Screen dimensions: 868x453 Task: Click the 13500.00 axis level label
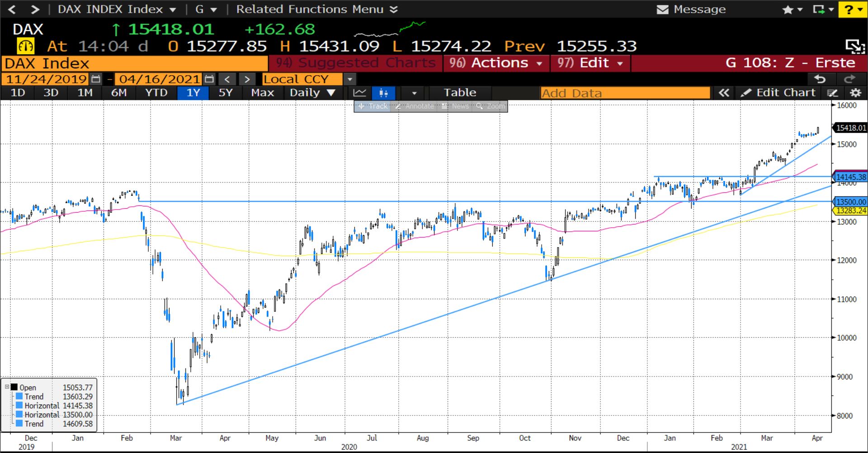point(850,202)
